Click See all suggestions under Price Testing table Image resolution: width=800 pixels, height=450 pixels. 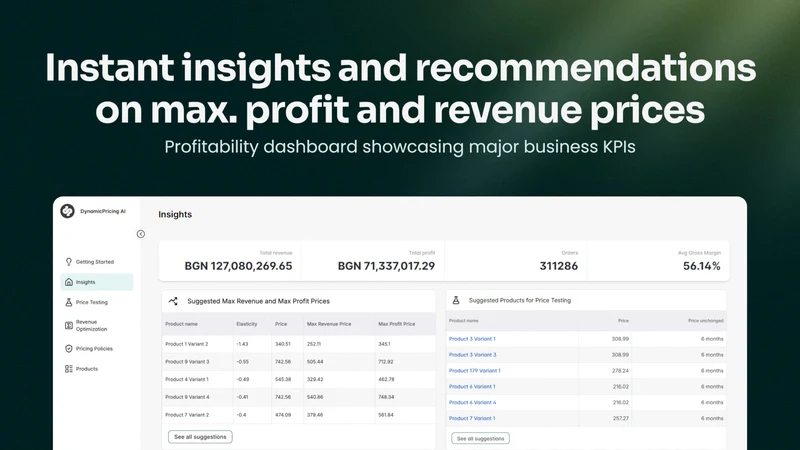tap(480, 438)
